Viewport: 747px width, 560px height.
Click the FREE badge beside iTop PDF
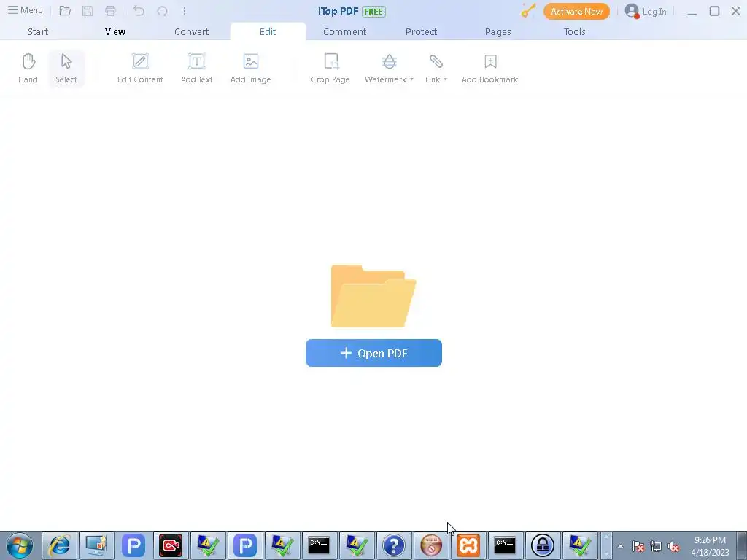(373, 12)
